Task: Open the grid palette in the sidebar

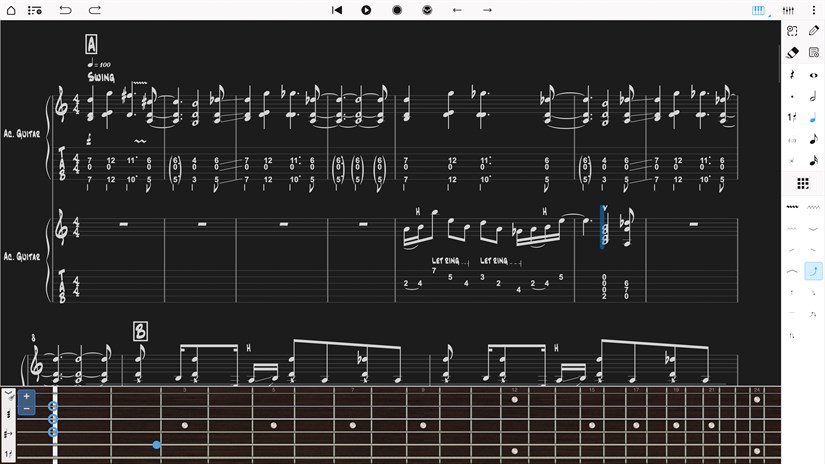Action: [802, 184]
